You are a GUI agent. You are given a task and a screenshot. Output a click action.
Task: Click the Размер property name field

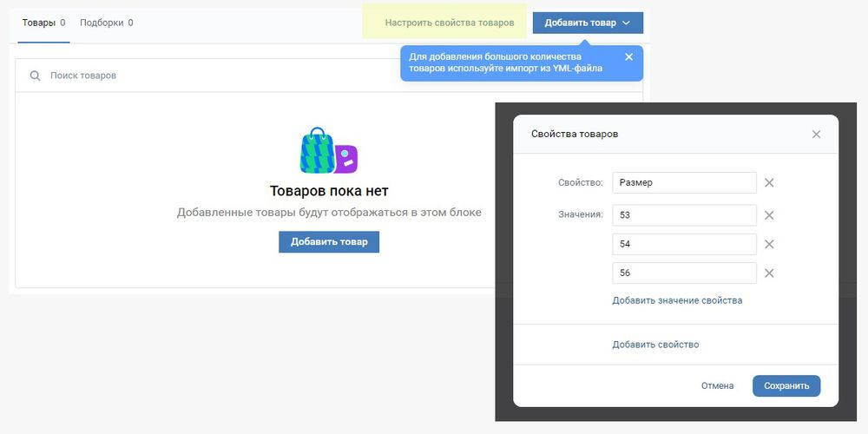684,182
